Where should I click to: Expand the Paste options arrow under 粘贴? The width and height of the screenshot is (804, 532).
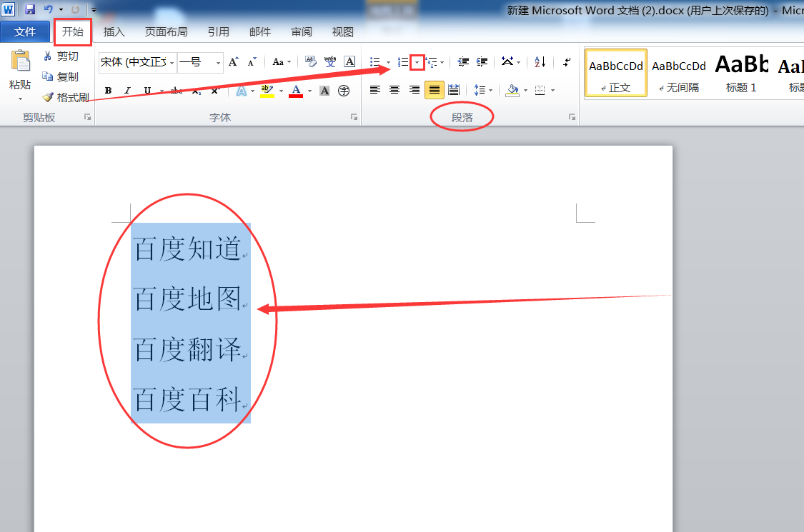tap(21, 99)
